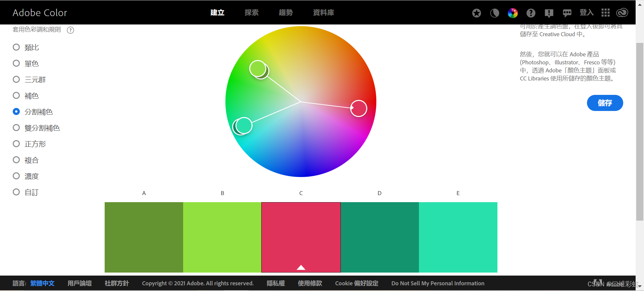The height and width of the screenshot is (291, 644).
Task: Click the lime green swatch B
Action: point(222,237)
